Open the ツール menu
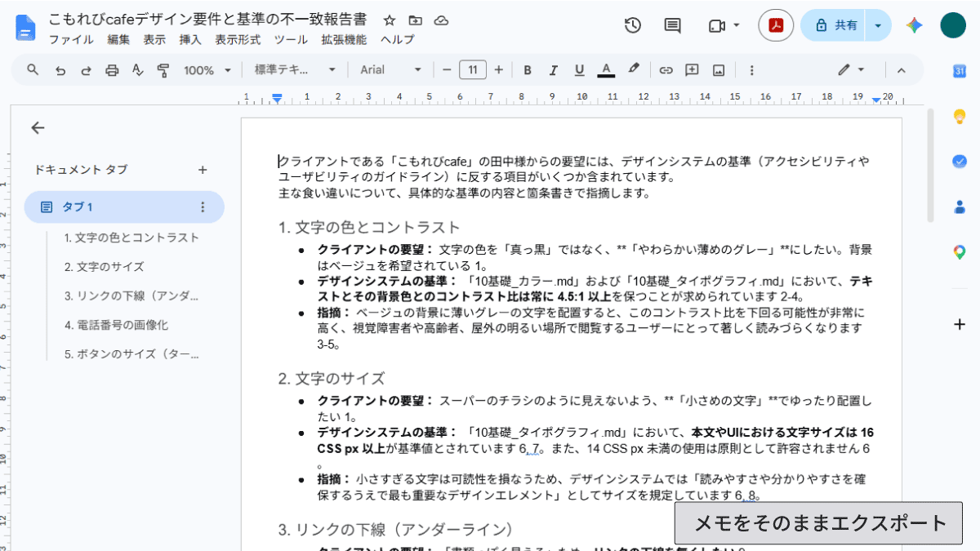The image size is (980, 551). tap(291, 39)
